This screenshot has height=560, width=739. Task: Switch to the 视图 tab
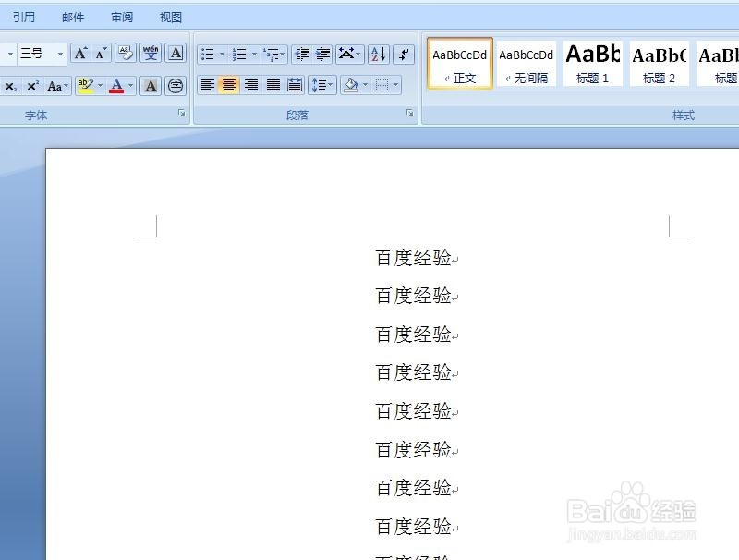click(x=171, y=18)
